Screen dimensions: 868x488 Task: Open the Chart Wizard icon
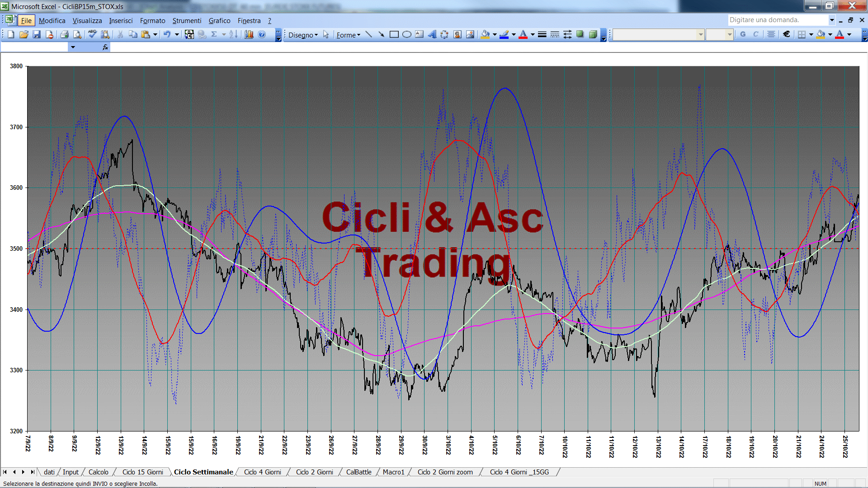coord(249,34)
